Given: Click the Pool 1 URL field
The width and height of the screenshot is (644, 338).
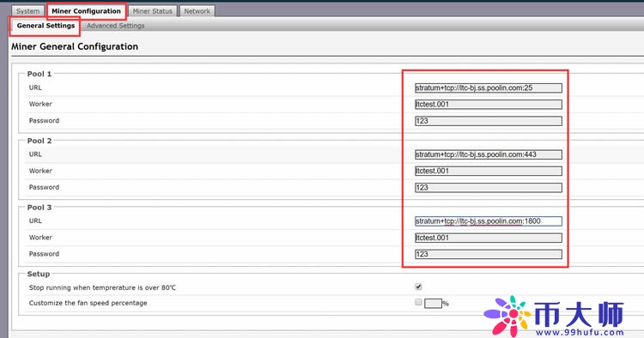Looking at the screenshot, I should 489,88.
